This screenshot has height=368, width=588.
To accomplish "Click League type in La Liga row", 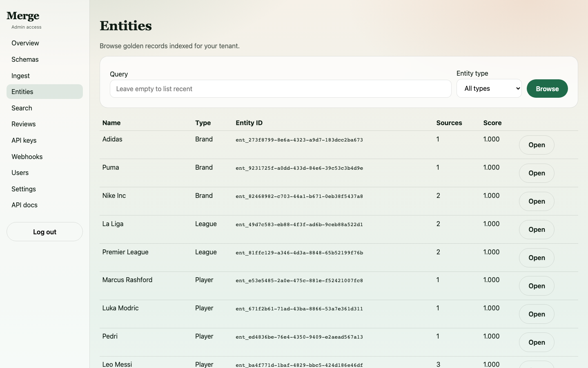I will [206, 224].
